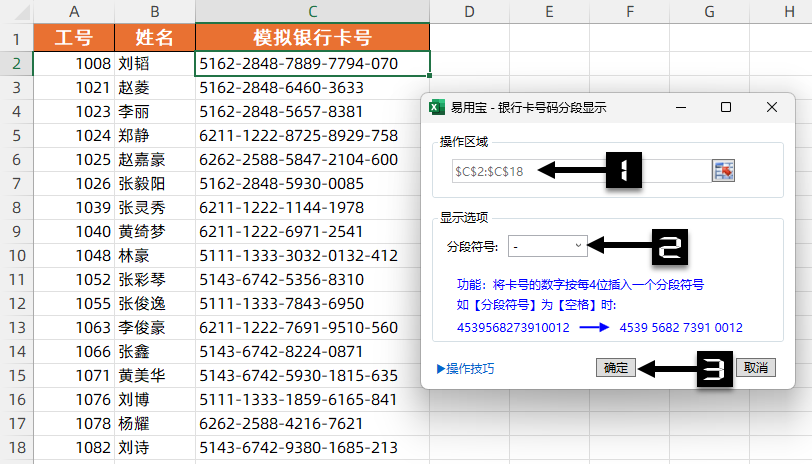812x464 pixels.
Task: Click card number 6262-2588-4216-7621
Action: 312,423
